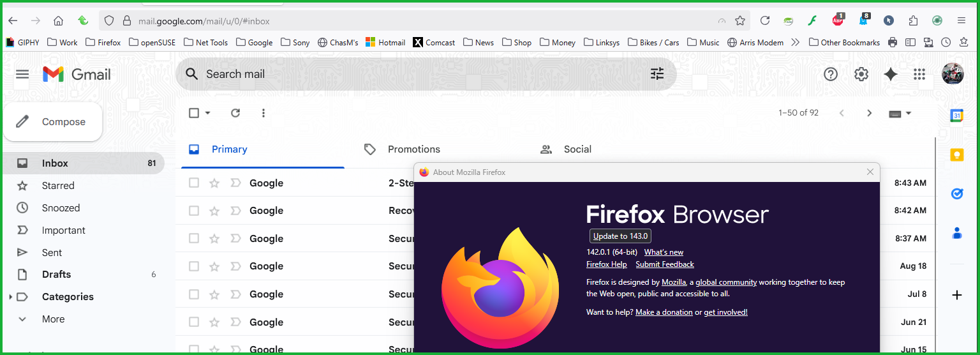Star the Jul 8 Google email
Screen dimensions: 980x355
click(x=214, y=294)
